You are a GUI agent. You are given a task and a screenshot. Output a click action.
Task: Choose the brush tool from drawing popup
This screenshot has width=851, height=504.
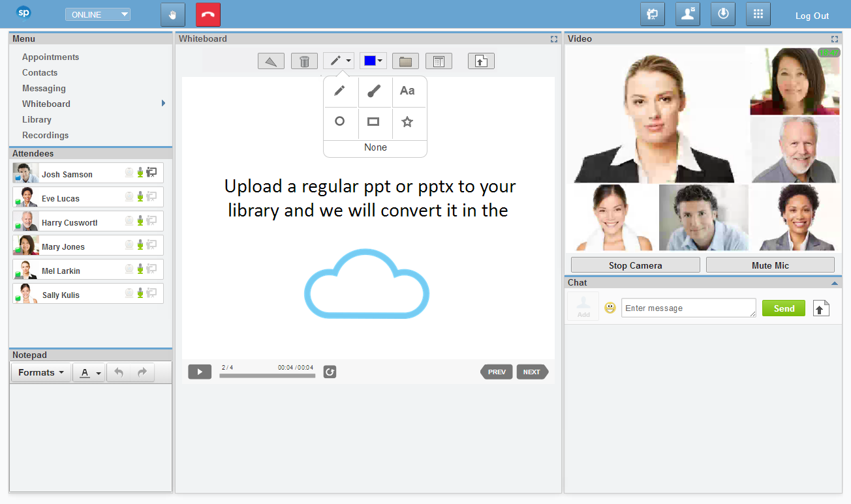coord(374,91)
